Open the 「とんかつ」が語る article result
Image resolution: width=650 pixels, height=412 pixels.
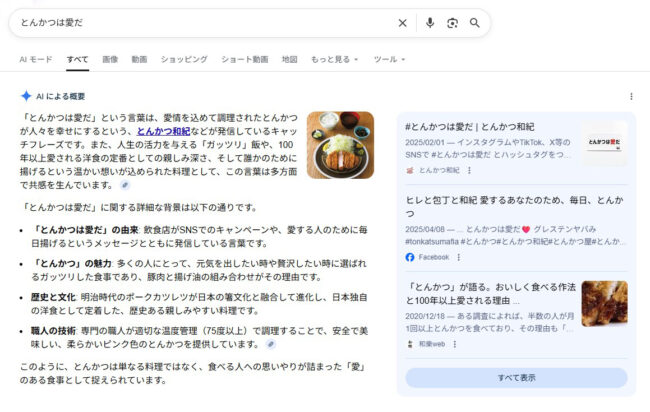click(491, 293)
